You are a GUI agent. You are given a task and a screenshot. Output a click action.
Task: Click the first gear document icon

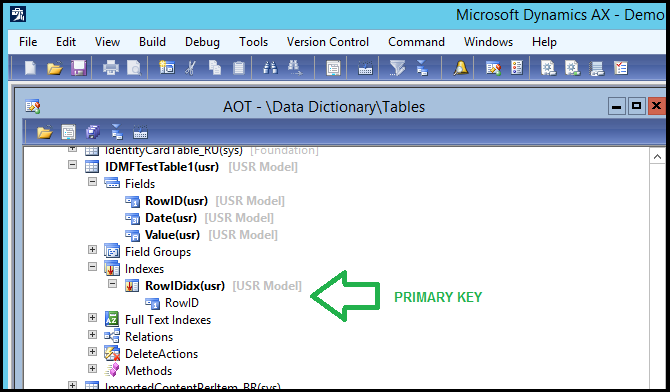point(548,68)
